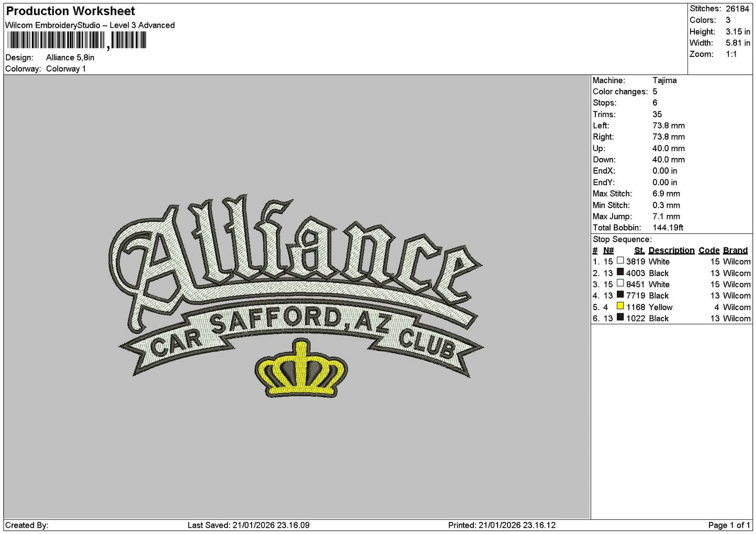Click the min stitch value "0.3 mm"
756x534 pixels.
tap(666, 206)
